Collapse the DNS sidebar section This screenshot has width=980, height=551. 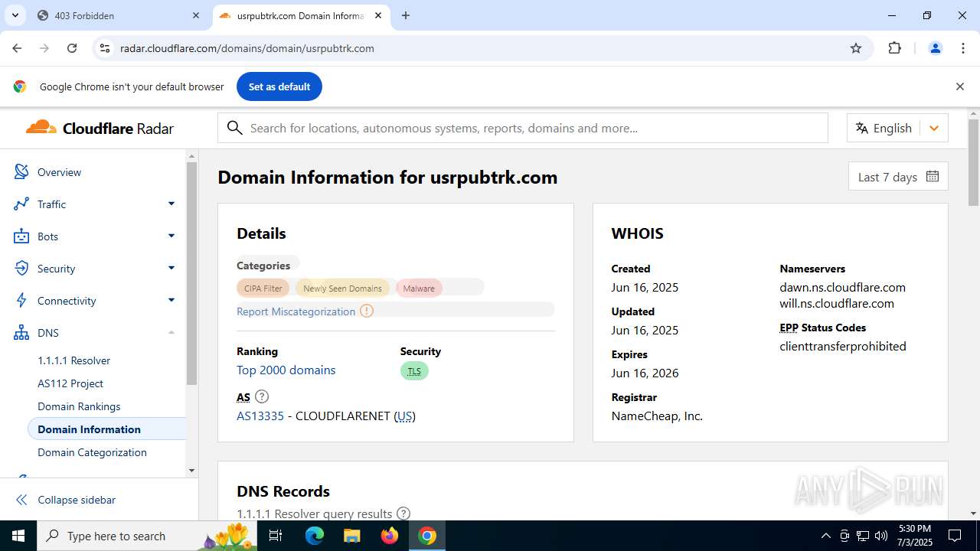click(x=171, y=332)
